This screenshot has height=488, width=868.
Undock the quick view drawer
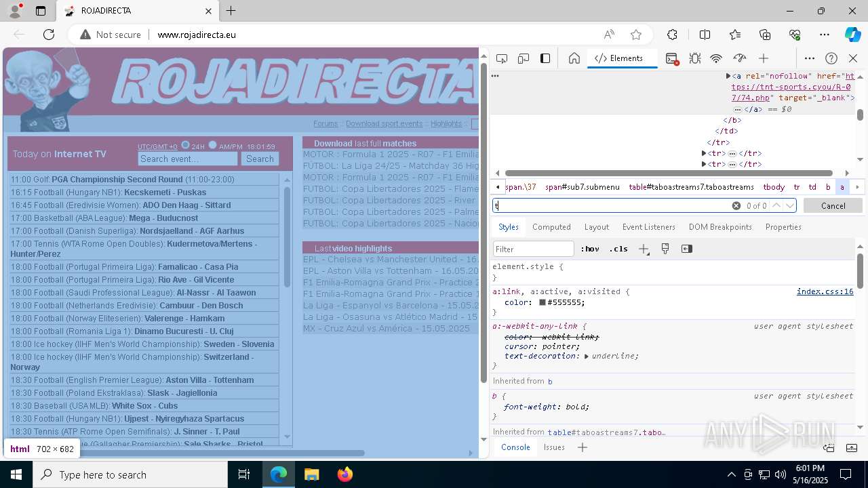coord(829,447)
